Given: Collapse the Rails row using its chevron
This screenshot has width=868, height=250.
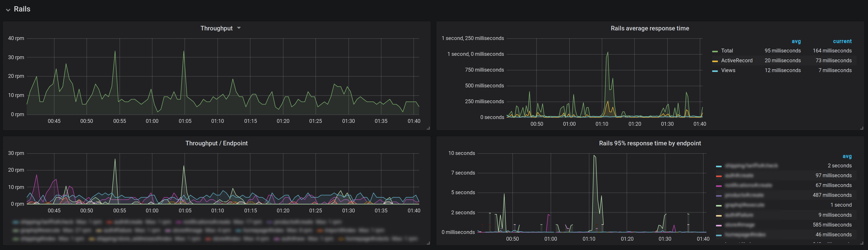Looking at the screenshot, I should pos(8,10).
